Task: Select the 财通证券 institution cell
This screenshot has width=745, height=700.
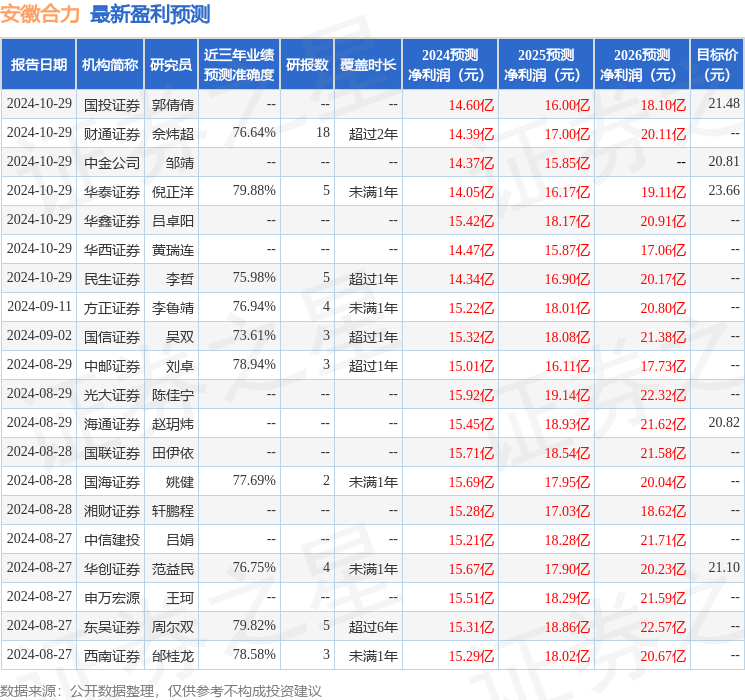Action: tap(112, 134)
